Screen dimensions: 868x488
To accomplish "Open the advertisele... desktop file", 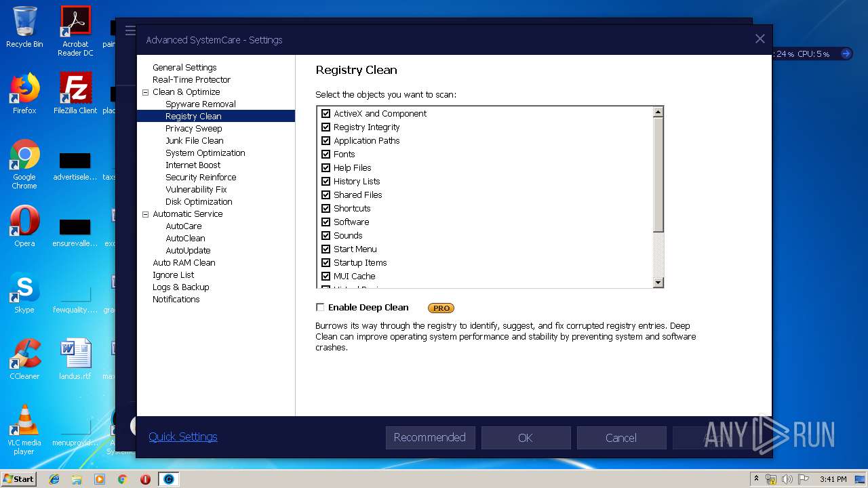I will (x=75, y=167).
